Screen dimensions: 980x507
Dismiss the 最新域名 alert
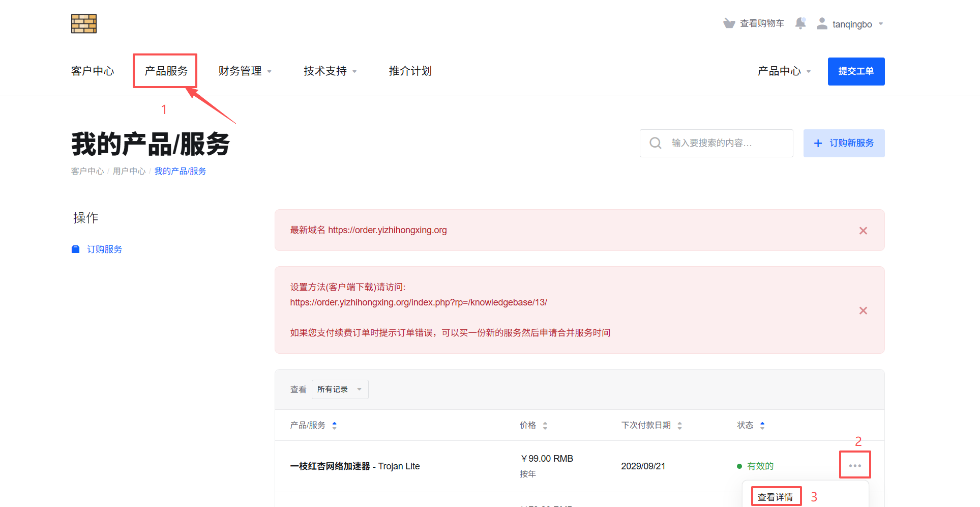(x=863, y=231)
